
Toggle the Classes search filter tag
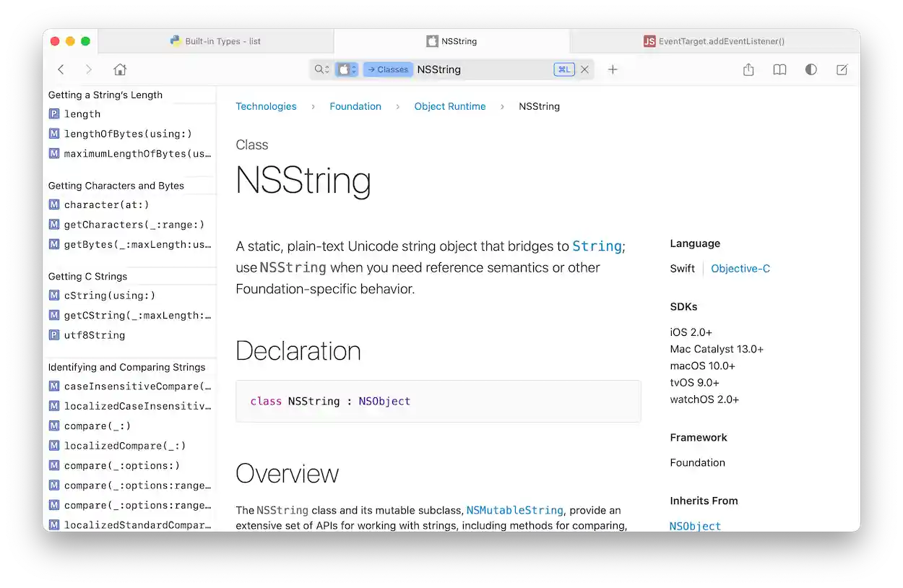(388, 69)
